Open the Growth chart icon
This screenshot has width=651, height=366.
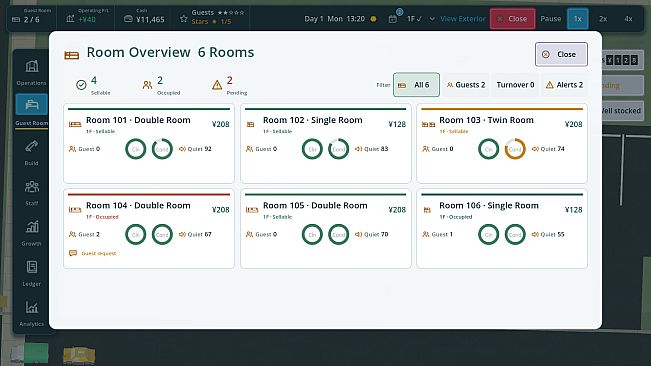(32, 227)
